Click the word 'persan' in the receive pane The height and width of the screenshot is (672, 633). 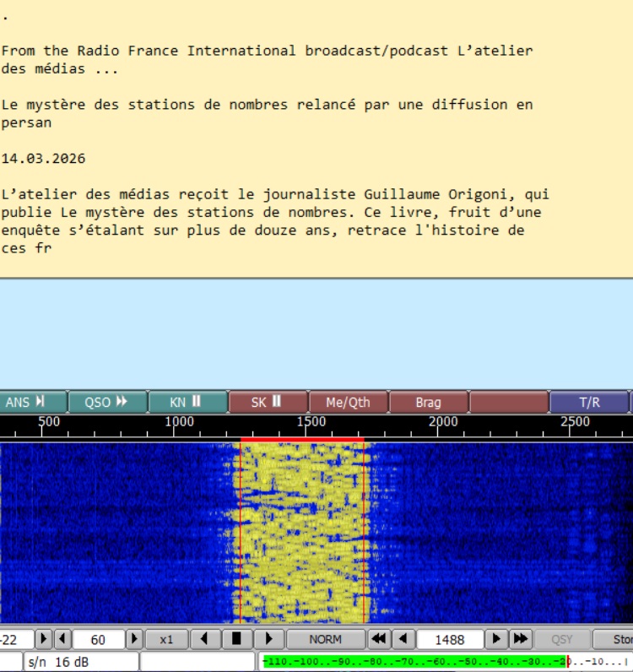point(26,123)
